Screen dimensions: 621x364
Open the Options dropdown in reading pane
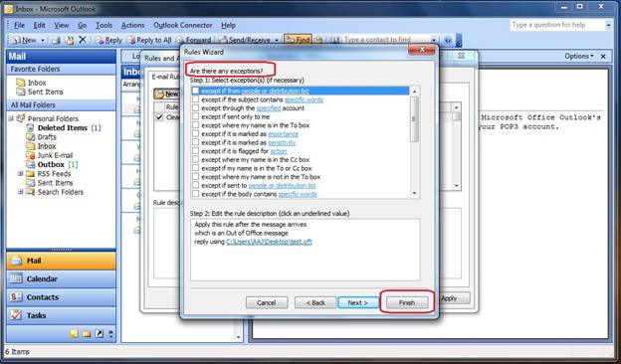[579, 56]
